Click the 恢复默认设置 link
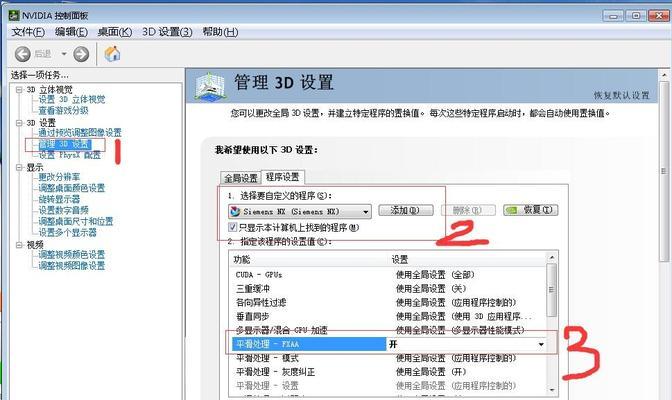 [x=621, y=95]
